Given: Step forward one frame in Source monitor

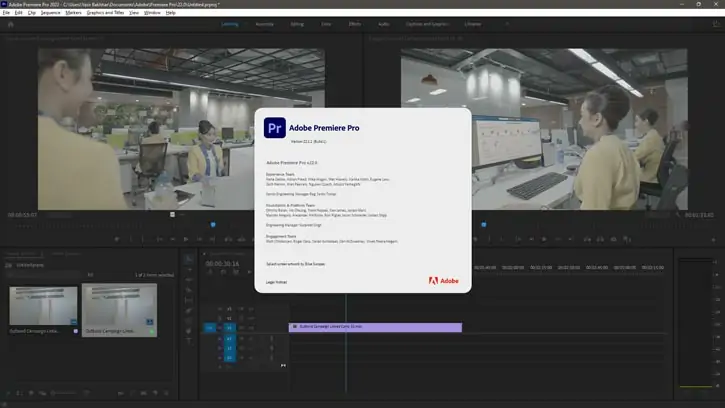Looking at the screenshot, I should (199, 239).
